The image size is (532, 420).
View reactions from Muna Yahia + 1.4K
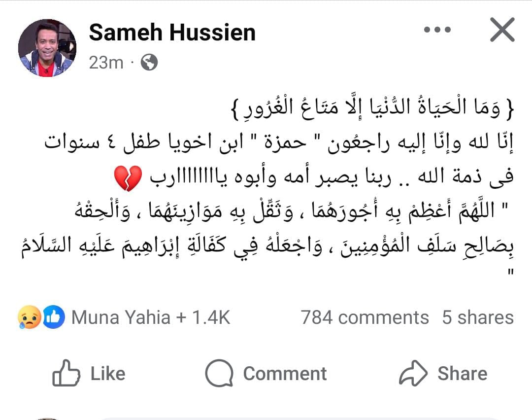point(151,317)
